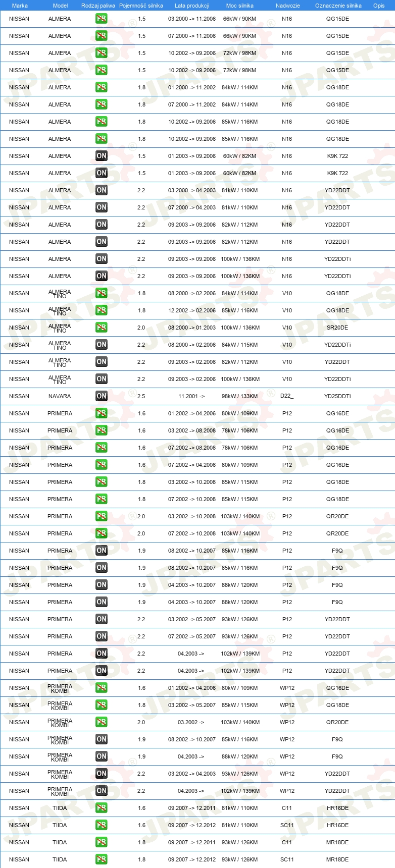Select the 03.2002 -> 08.2008 date cell
The width and height of the screenshot is (395, 868).
(192, 430)
